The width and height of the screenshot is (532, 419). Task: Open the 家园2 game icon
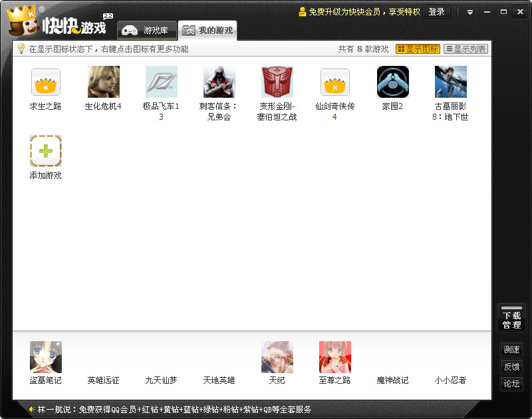click(x=393, y=82)
